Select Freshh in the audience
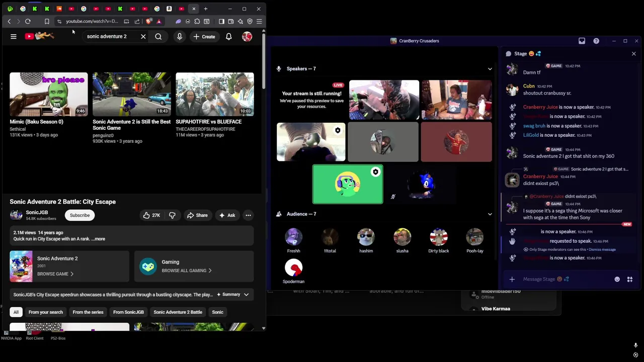 [x=293, y=240]
